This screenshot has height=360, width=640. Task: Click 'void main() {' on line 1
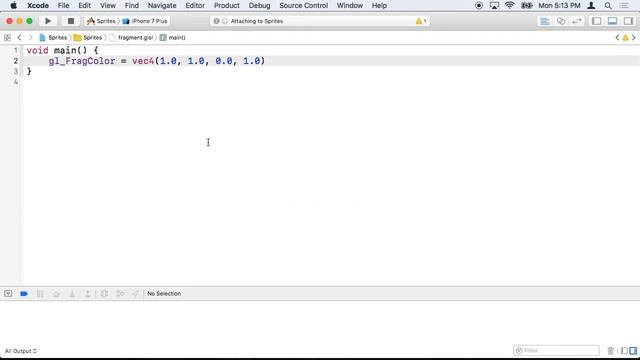point(62,50)
